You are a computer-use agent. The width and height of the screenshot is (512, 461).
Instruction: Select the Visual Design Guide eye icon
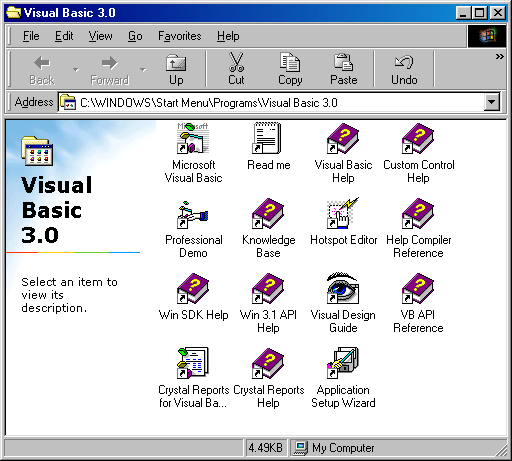tap(343, 288)
